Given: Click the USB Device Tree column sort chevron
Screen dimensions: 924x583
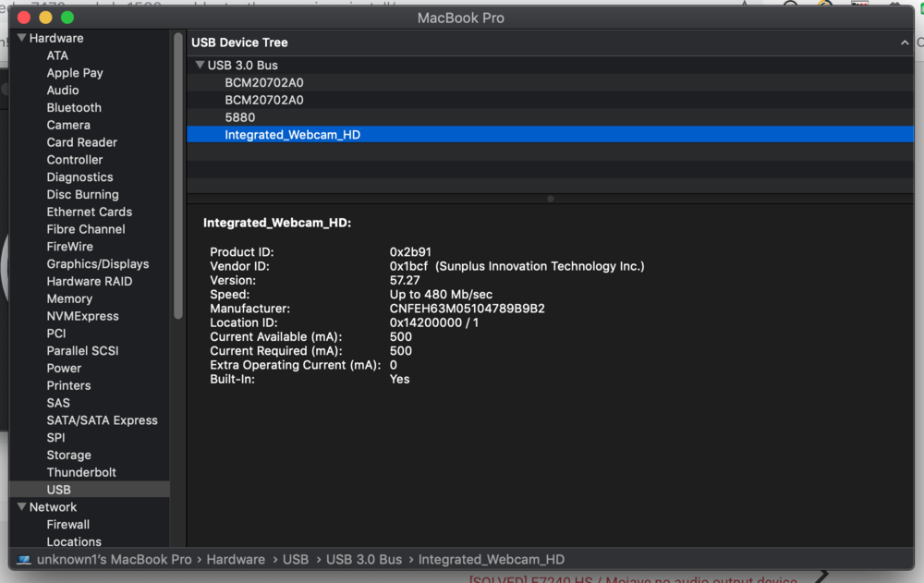Looking at the screenshot, I should point(905,43).
